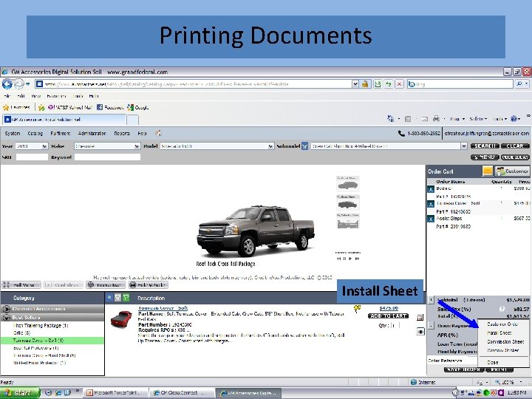Click the green filter icon in Description header
The width and height of the screenshot is (532, 399).
click(x=126, y=298)
